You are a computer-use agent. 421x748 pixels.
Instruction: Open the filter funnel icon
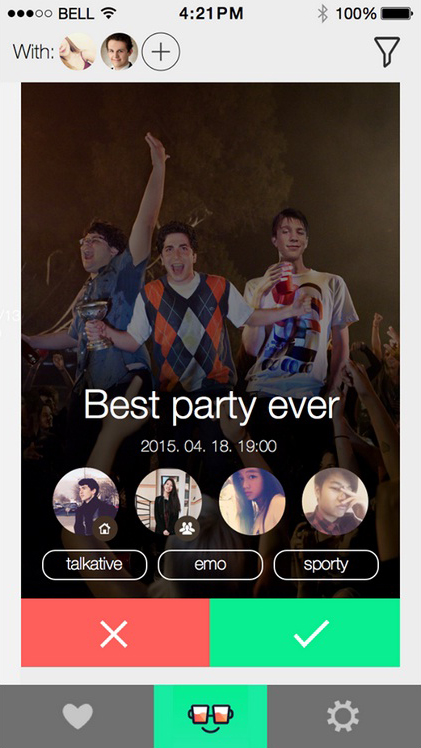click(387, 52)
